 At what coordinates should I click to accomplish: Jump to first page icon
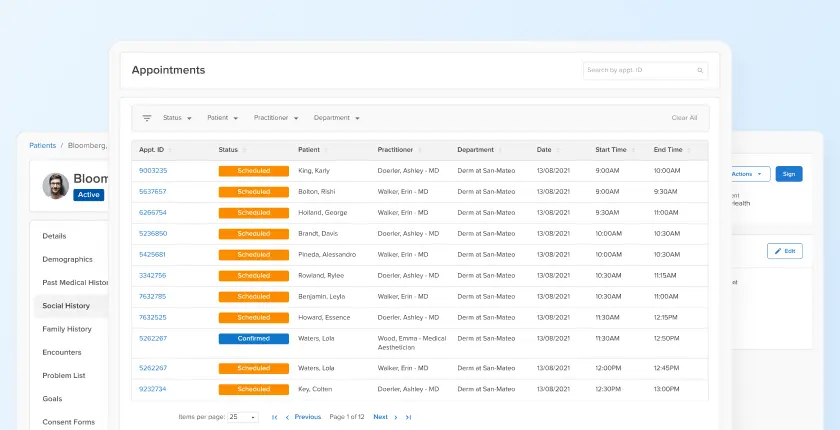(275, 417)
